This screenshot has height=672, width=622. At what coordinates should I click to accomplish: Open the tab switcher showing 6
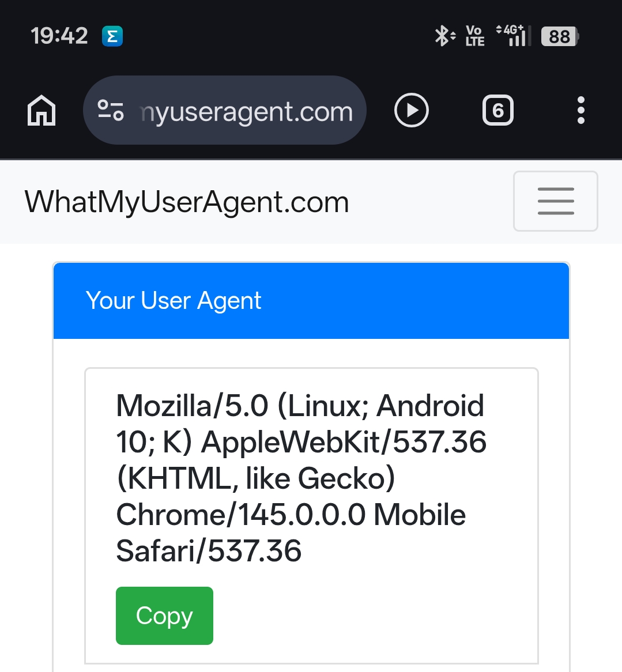(497, 110)
